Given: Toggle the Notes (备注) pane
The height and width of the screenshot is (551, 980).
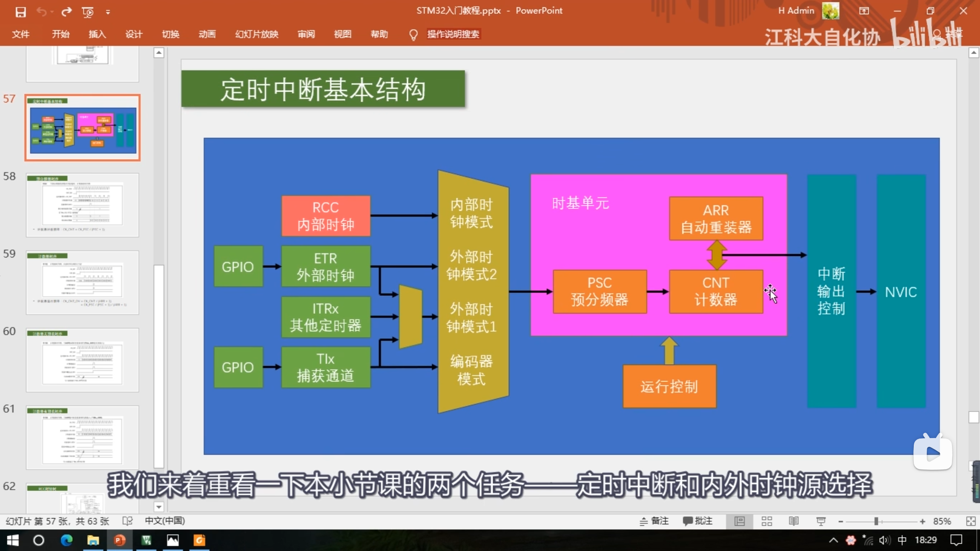Looking at the screenshot, I should pos(654,521).
